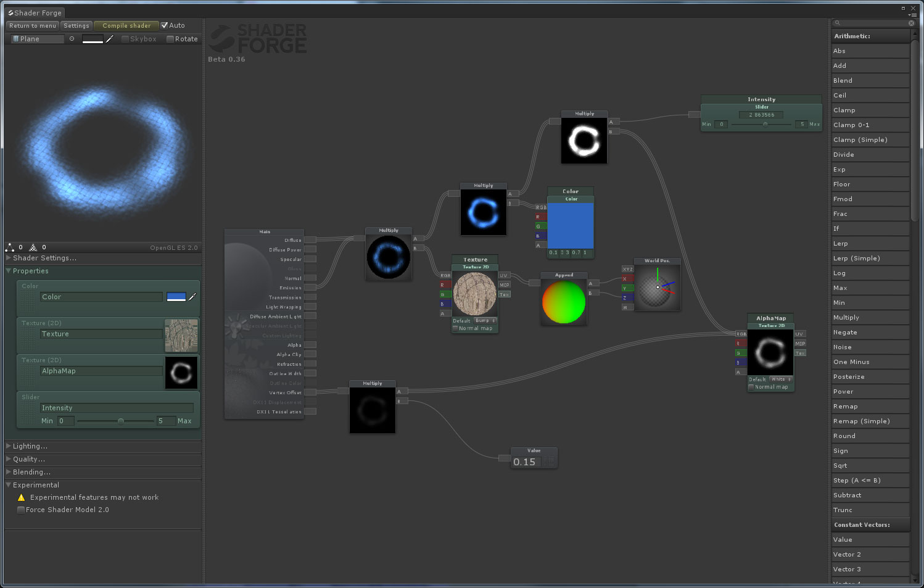Viewport: 924px width, 588px height.
Task: Click the Intensity slider handle in Properties
Action: click(x=121, y=421)
